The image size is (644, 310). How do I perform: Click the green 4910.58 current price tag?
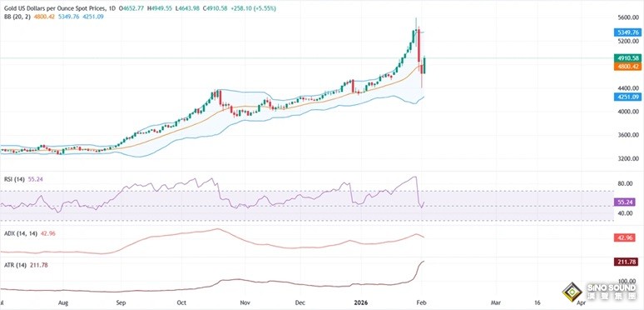[x=627, y=58]
